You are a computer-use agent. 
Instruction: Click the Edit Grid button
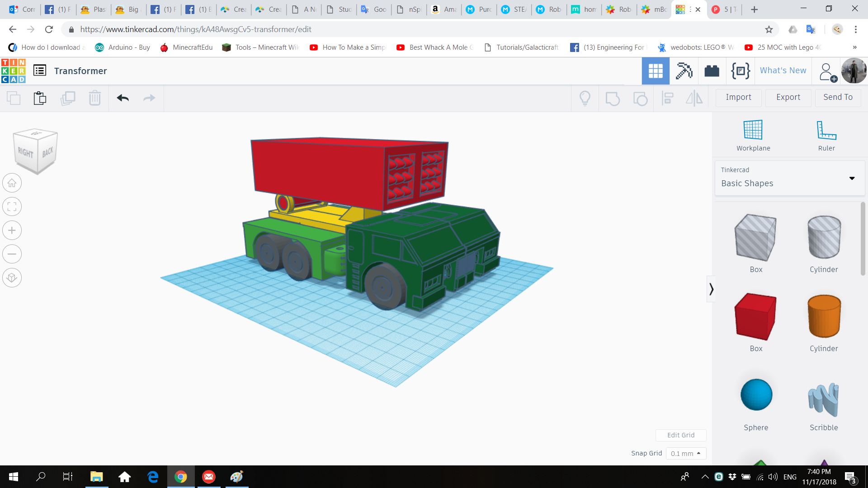click(x=680, y=435)
